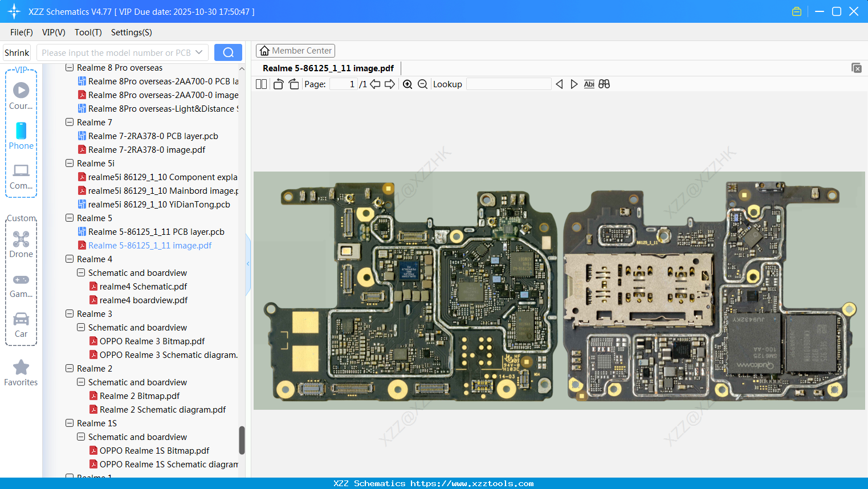Open the VIP(V) menu
868x489 pixels.
tap(54, 32)
